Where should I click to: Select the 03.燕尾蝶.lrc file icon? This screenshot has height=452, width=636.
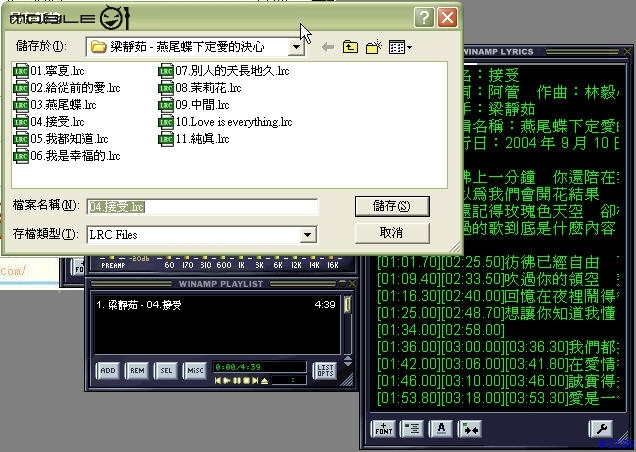tap(20, 105)
